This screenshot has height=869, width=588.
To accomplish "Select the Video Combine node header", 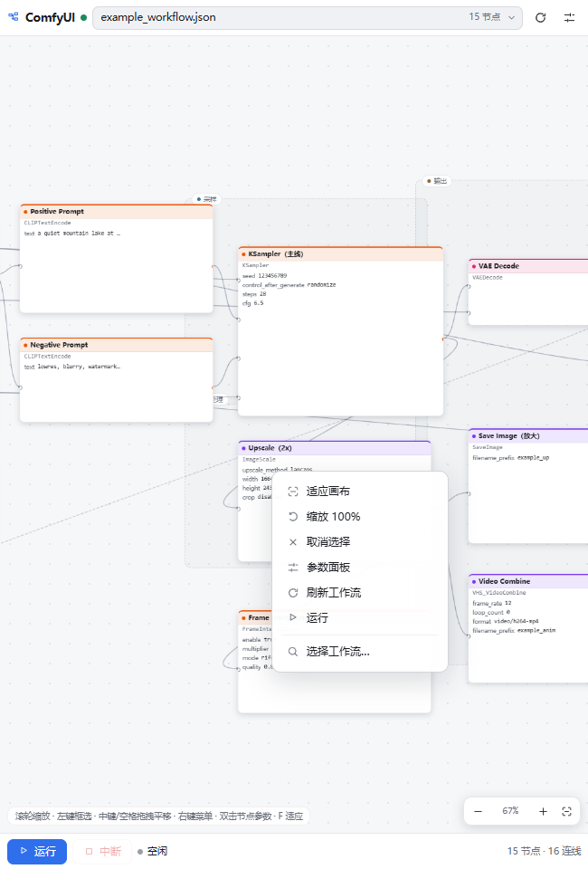I will click(x=528, y=581).
